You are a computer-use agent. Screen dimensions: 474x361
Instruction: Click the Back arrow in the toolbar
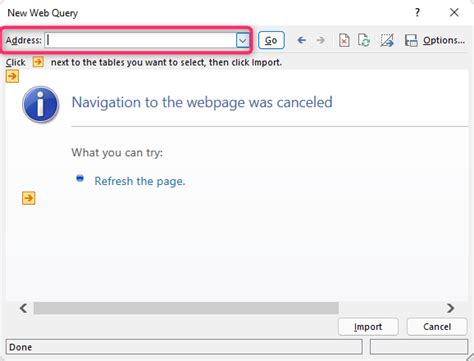(302, 40)
